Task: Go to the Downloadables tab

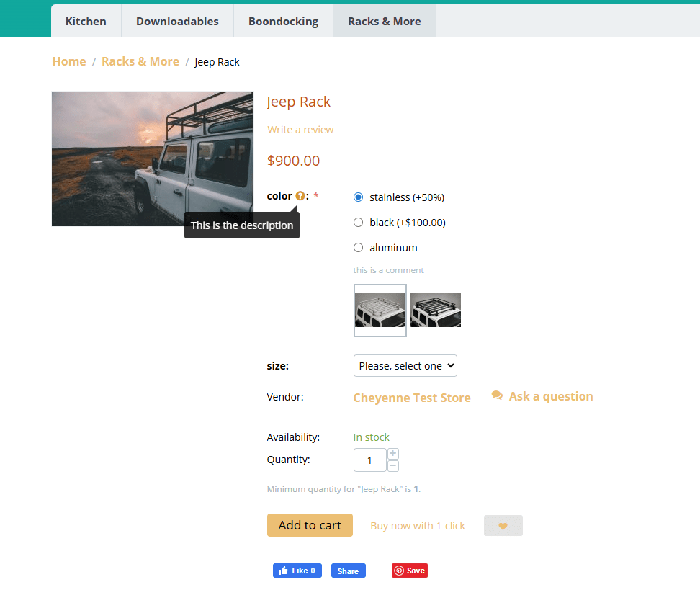Action: (x=177, y=21)
